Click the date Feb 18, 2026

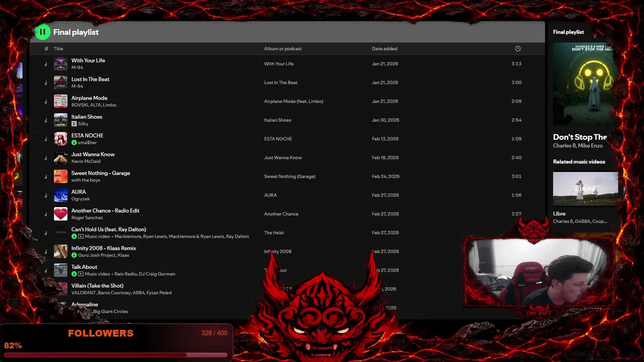coord(385,158)
